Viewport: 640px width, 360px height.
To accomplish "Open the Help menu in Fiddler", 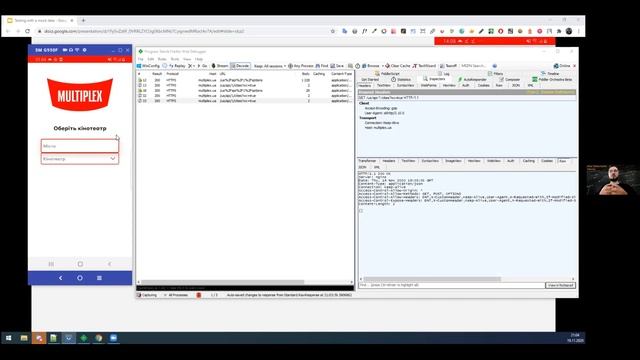I will coord(199,59).
